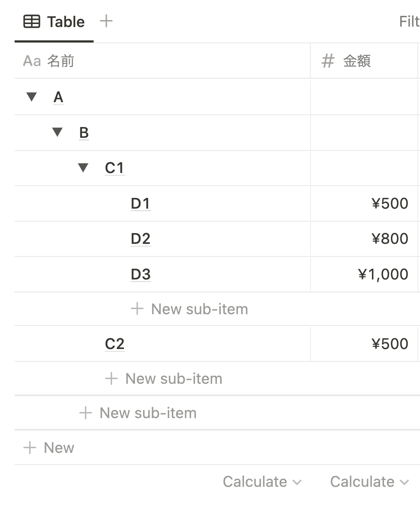Edit the ¥1,000 amount cell
The image size is (420, 510).
tap(382, 274)
